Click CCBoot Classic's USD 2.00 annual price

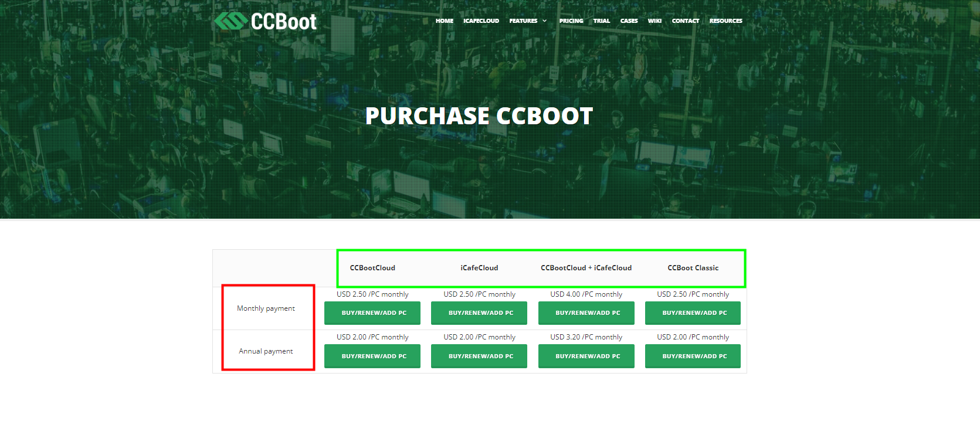click(693, 337)
